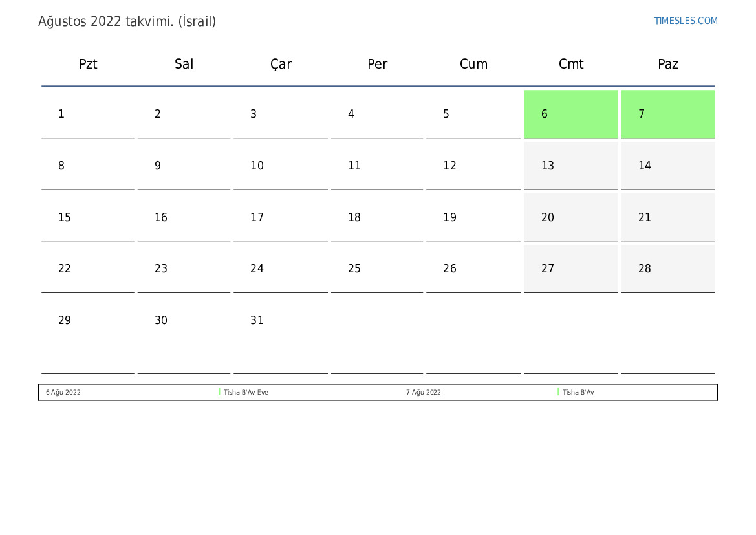Select the shaded Saturday cell 13

(x=571, y=166)
